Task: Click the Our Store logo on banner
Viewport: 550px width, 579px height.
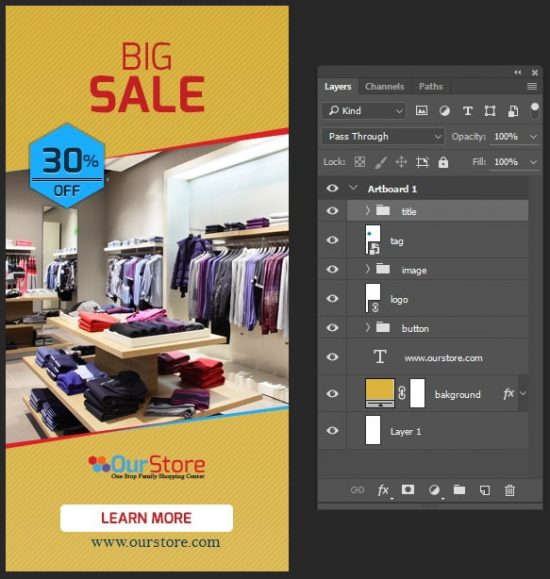Action: [x=147, y=467]
